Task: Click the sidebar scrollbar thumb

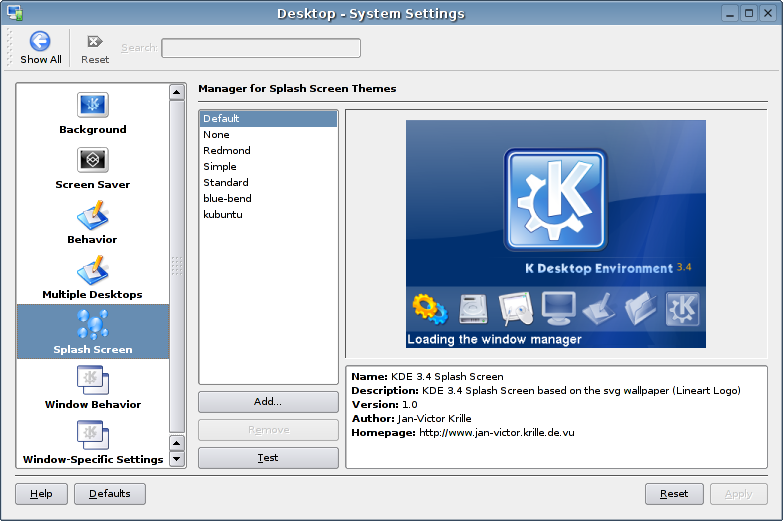Action: [177, 266]
